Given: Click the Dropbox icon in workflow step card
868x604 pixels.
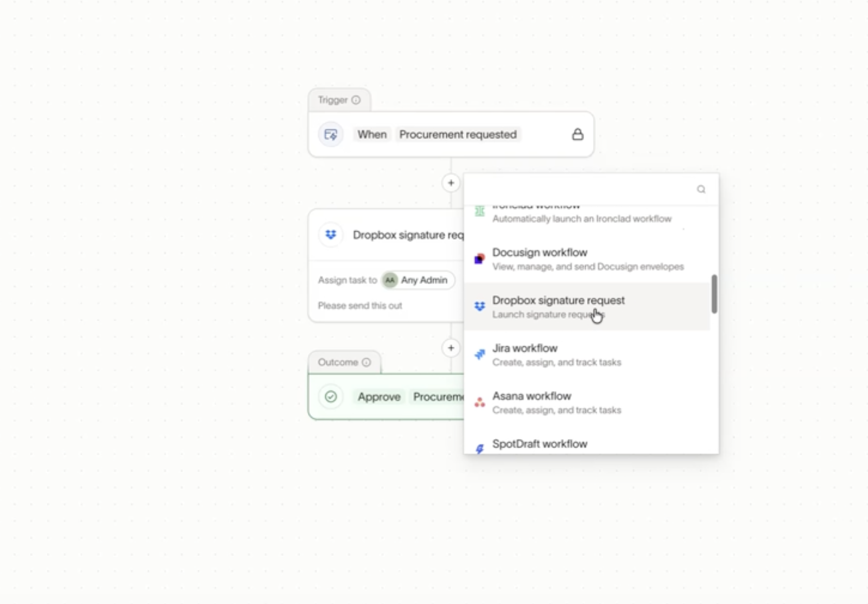Looking at the screenshot, I should tap(331, 234).
